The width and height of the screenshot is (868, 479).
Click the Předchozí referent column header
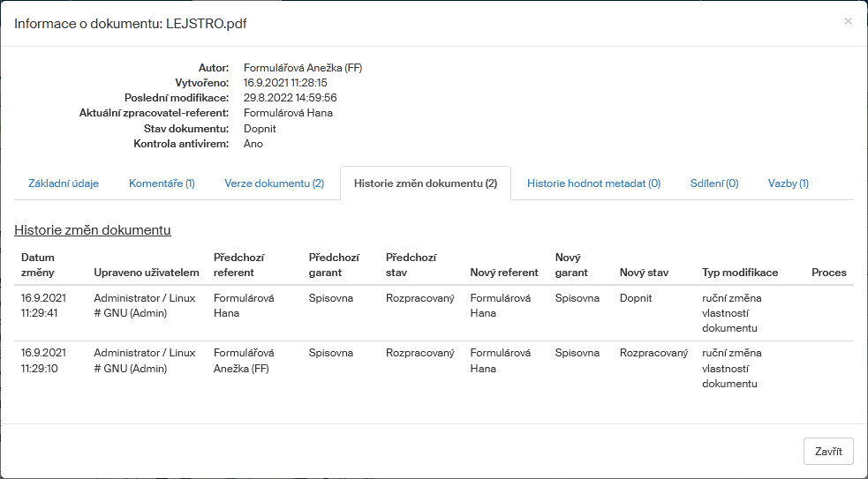pos(238,265)
